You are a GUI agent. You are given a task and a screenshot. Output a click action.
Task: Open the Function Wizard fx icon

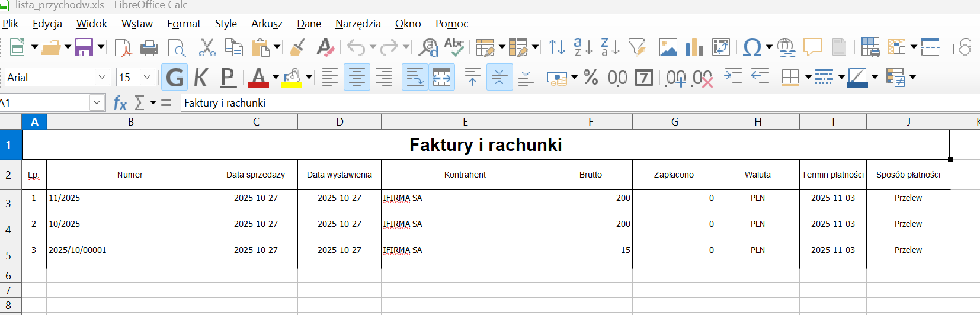click(x=120, y=103)
